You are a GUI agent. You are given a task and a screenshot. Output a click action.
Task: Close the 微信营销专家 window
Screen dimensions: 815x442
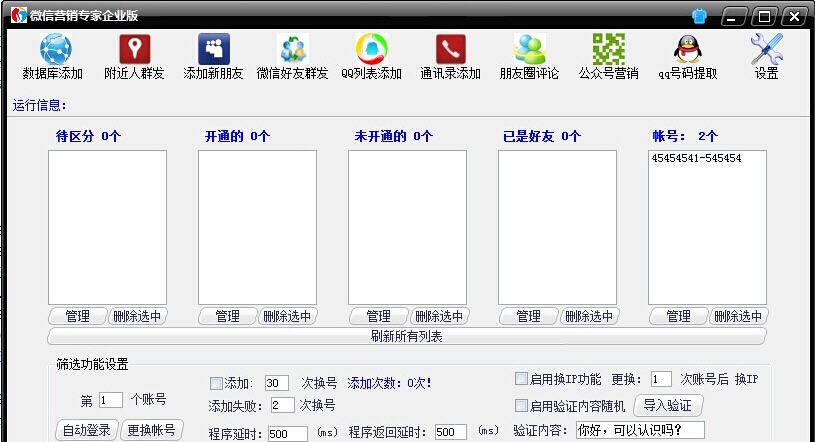[x=794, y=17]
